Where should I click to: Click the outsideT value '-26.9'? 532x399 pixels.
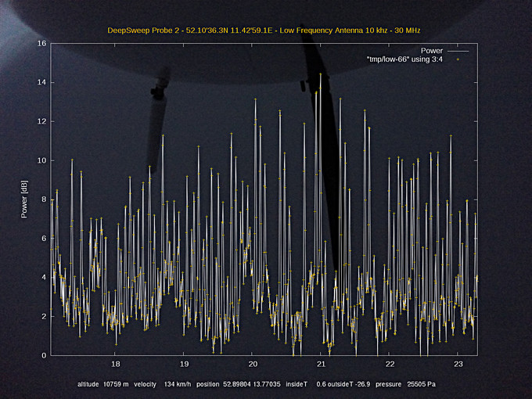point(363,384)
